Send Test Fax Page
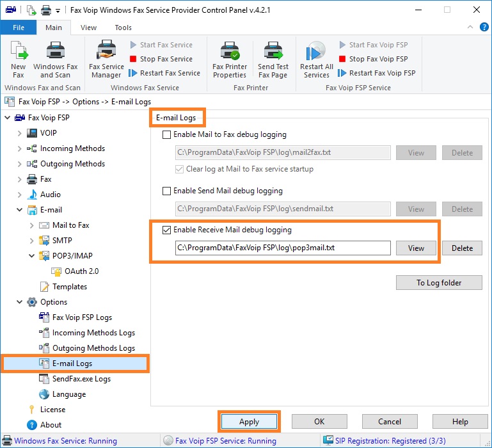Screen dimensions: 492x448 pos(273,60)
